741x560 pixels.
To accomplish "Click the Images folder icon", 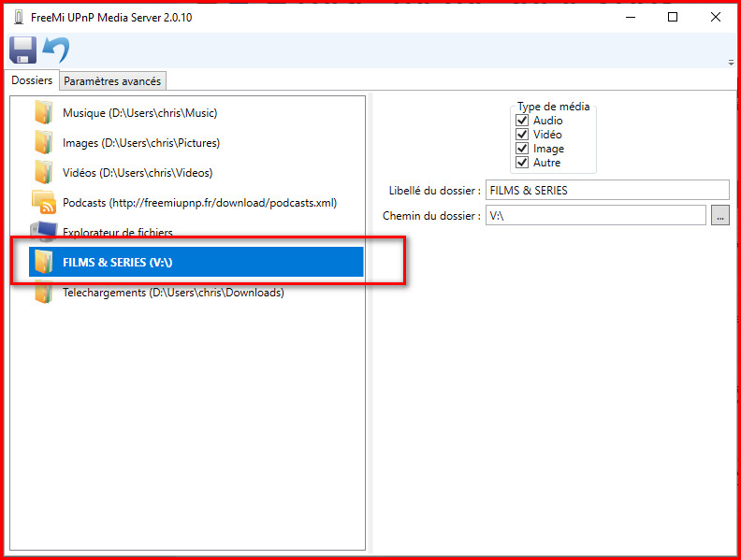I will [x=43, y=143].
